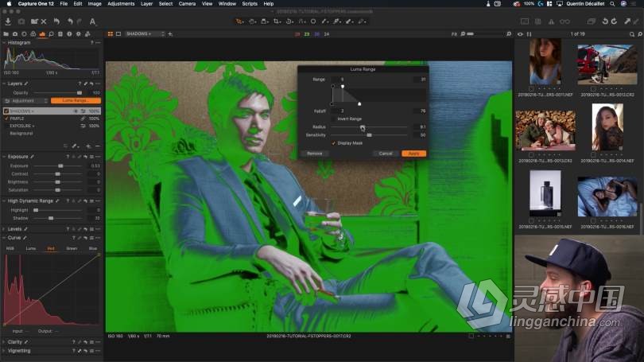Open the Output gear tool tab
644x362 pixels.
click(78, 34)
